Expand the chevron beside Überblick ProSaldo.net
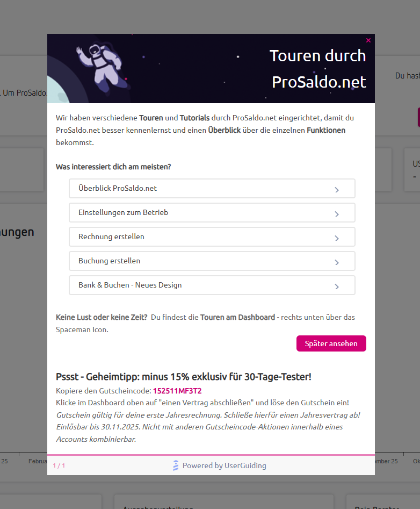 pos(337,190)
